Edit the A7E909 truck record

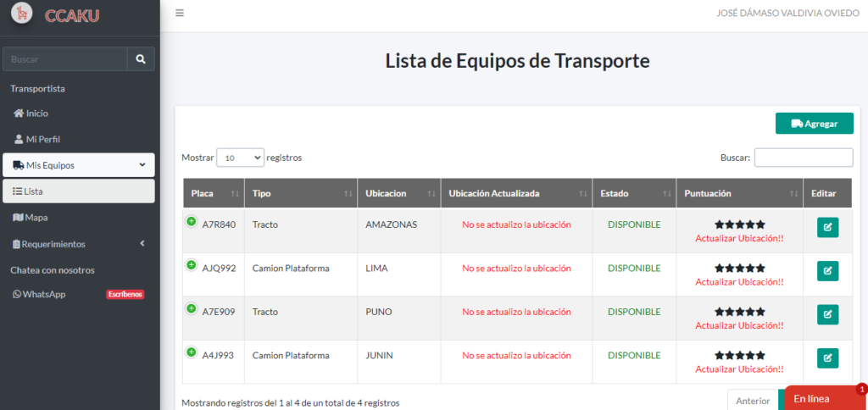tap(827, 314)
